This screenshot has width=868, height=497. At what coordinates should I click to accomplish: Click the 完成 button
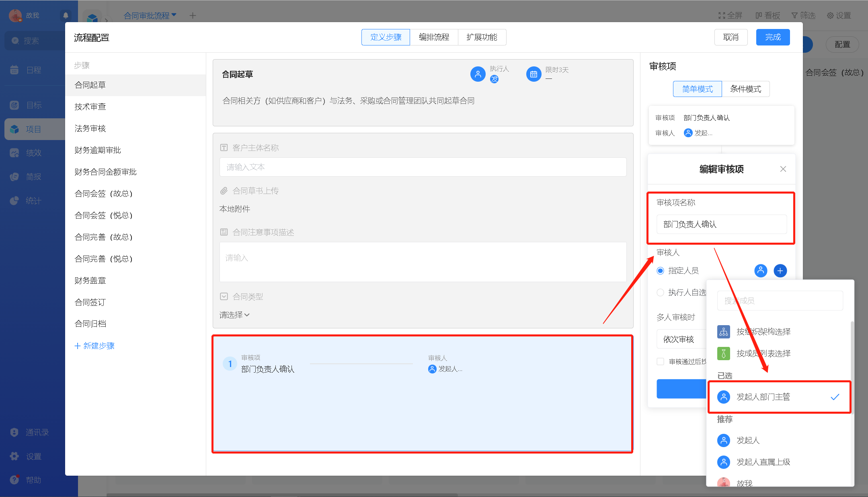(773, 37)
